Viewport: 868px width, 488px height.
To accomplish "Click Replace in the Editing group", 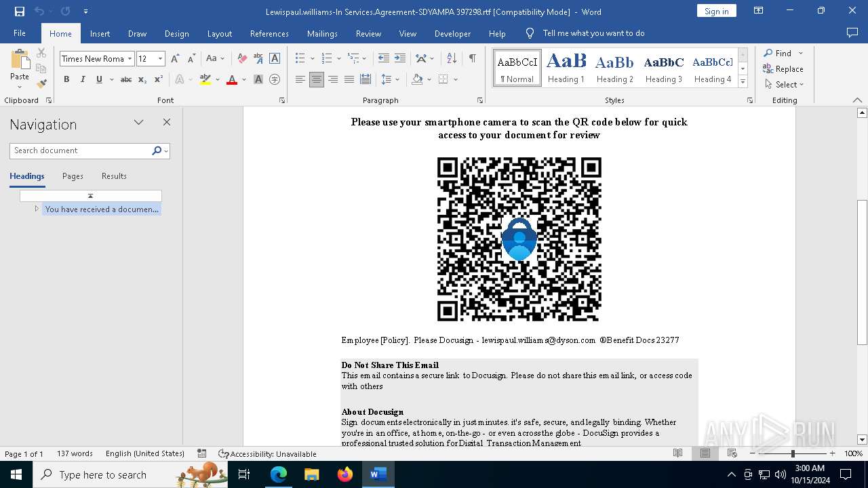I will 783,68.
